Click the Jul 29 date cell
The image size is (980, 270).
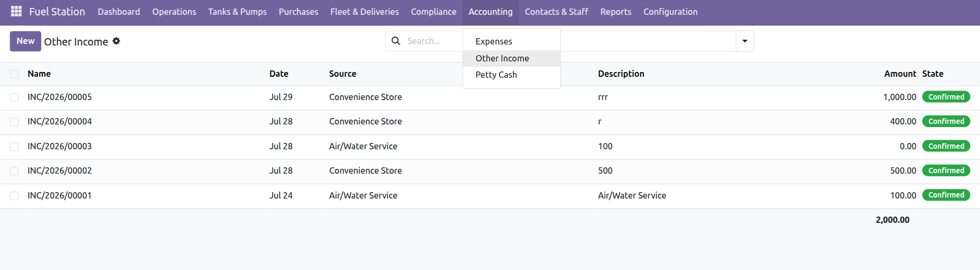click(281, 97)
